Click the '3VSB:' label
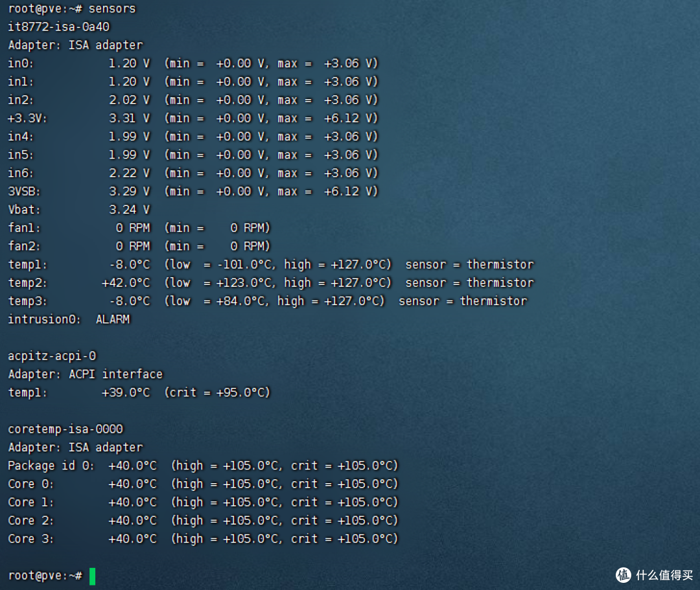 tap(24, 191)
